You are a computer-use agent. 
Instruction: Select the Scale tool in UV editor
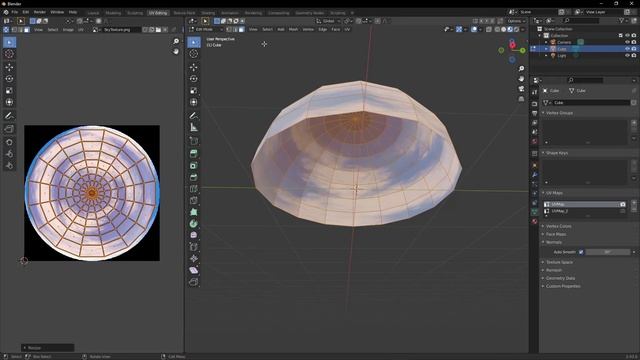(9, 91)
